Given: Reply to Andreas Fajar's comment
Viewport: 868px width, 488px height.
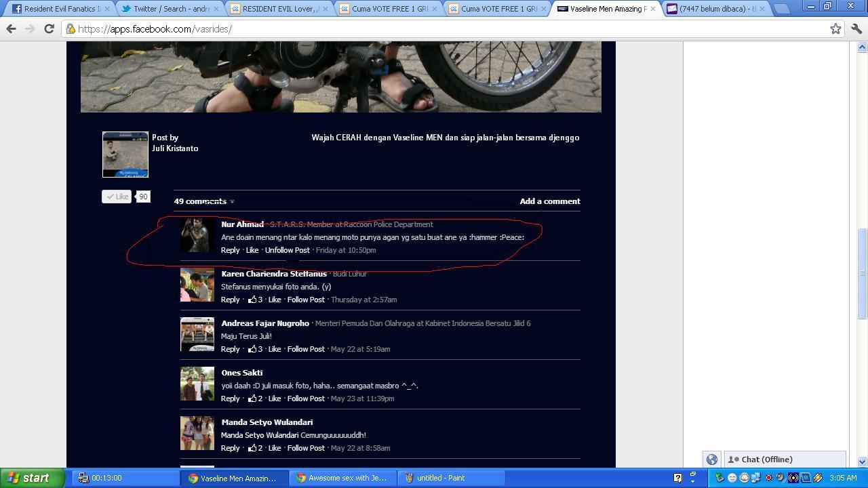Looking at the screenshot, I should click(x=231, y=349).
